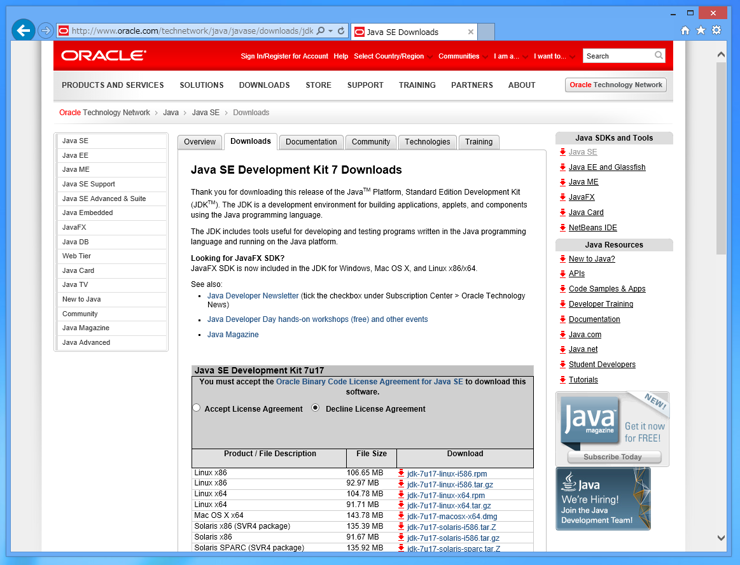Close the Java SE Downloads tab
740x565 pixels.
tap(471, 32)
